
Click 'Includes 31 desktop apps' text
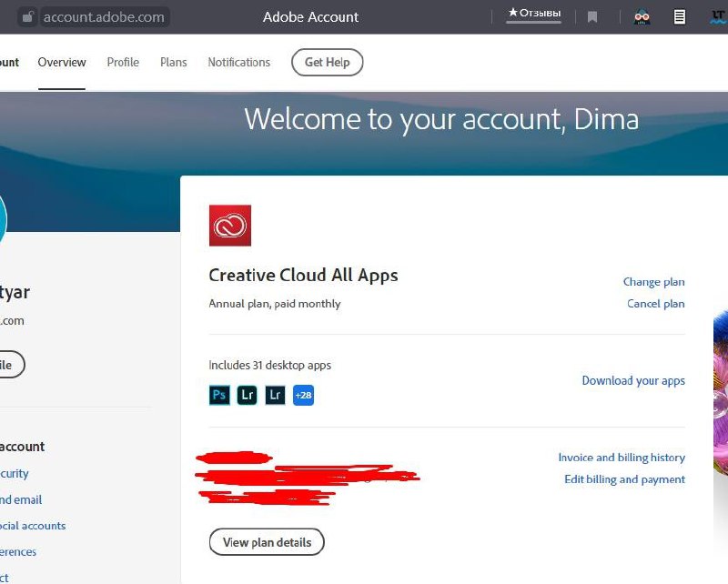[269, 366]
